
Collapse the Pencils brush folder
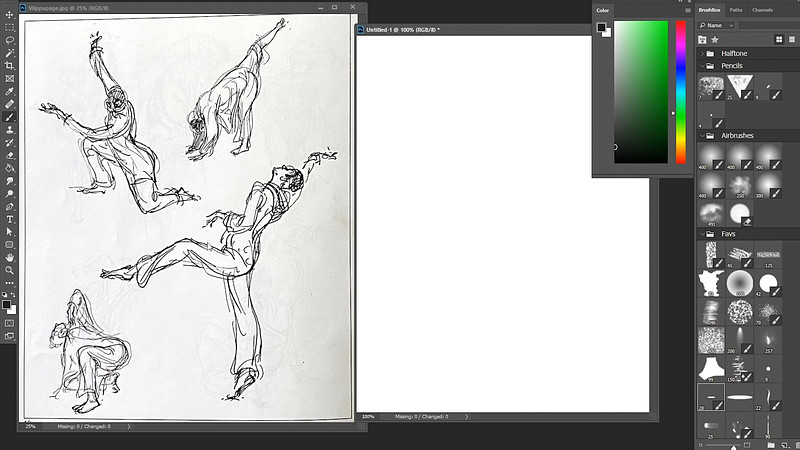pyautogui.click(x=703, y=66)
